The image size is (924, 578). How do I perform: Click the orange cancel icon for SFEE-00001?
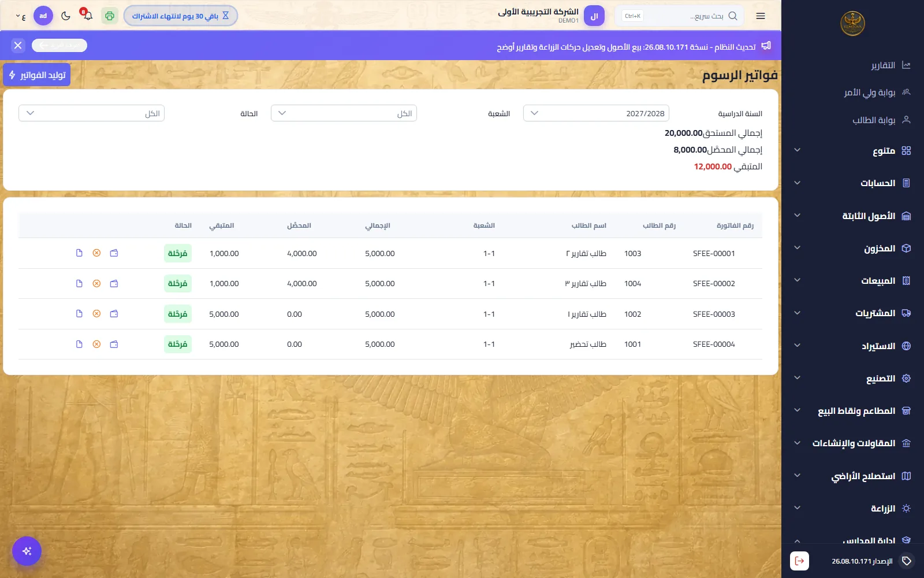coord(96,253)
